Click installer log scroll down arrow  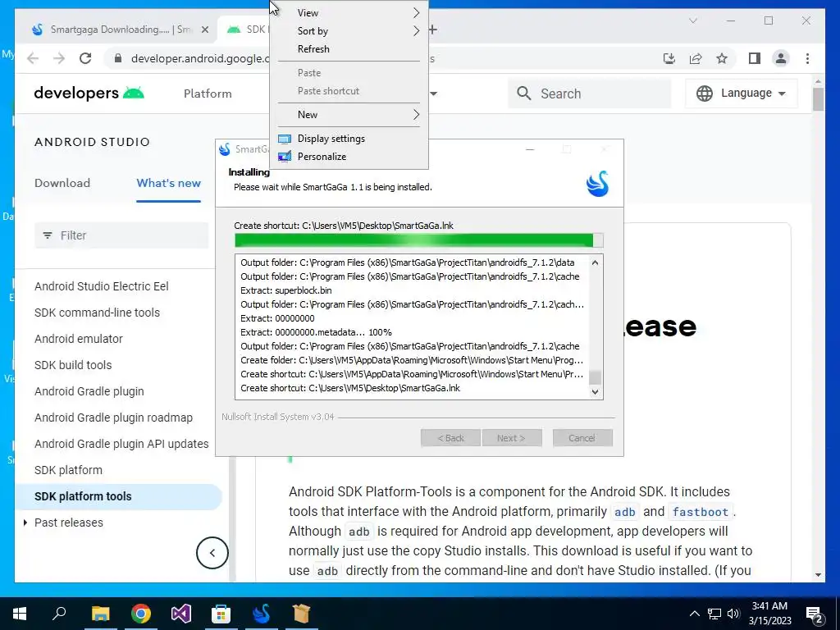pyautogui.click(x=595, y=391)
